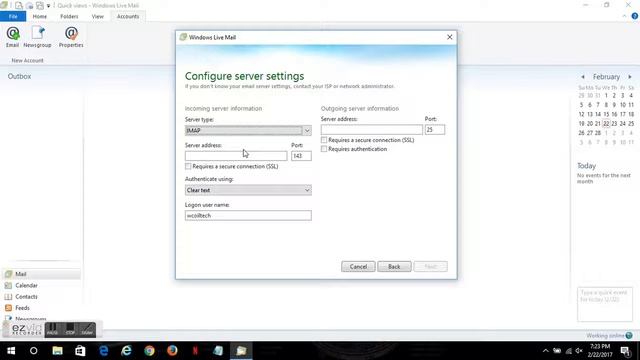Click the Windows Live Mail taskbar button
640x360 pixels.
pos(241,351)
